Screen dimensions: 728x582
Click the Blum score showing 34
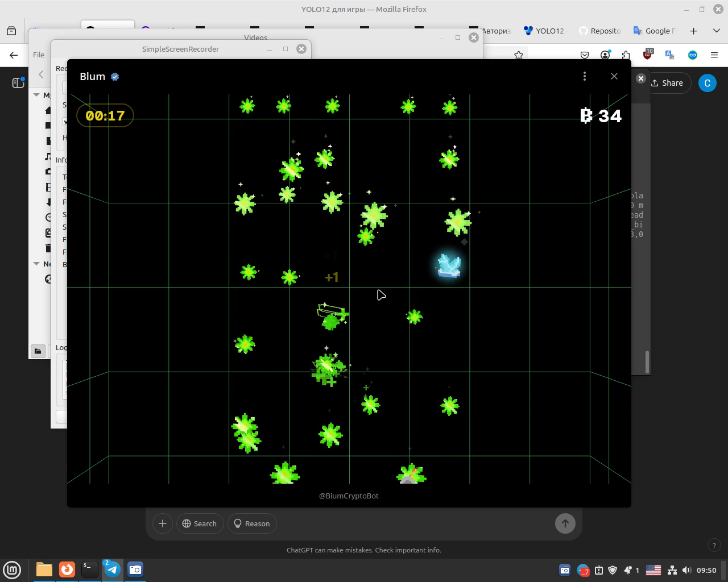[601, 116]
